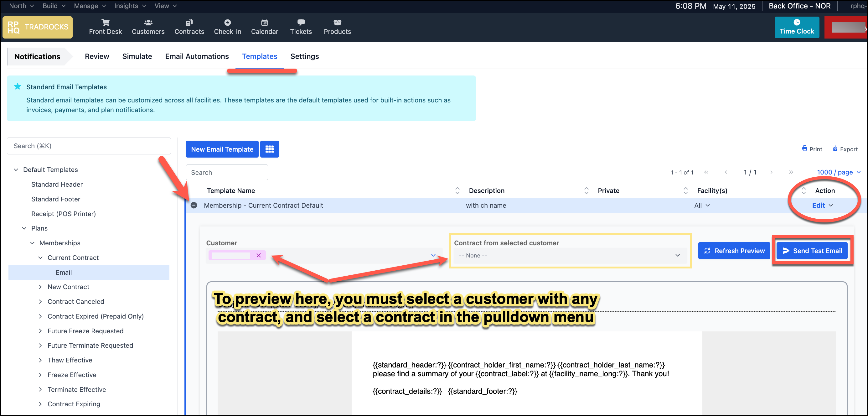Open the View menu
Image resolution: width=868 pixels, height=416 pixels.
pyautogui.click(x=165, y=6)
